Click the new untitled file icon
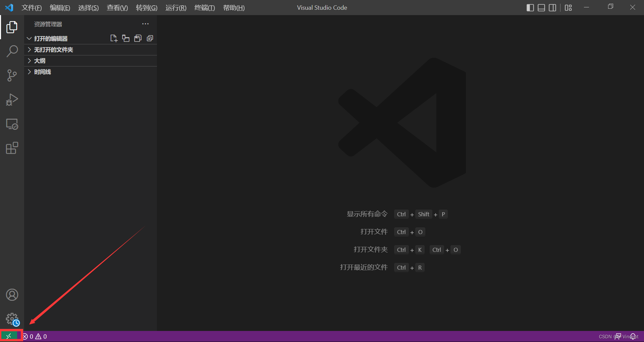The height and width of the screenshot is (342, 644). click(114, 38)
